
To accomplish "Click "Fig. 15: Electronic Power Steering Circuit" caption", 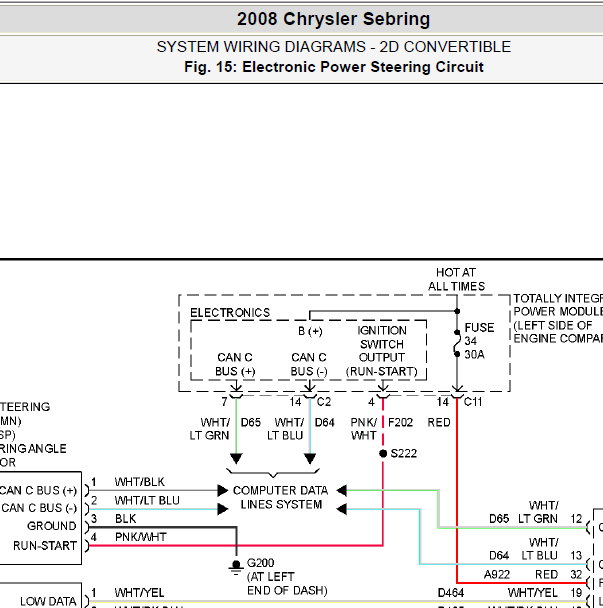I will (333, 67).
